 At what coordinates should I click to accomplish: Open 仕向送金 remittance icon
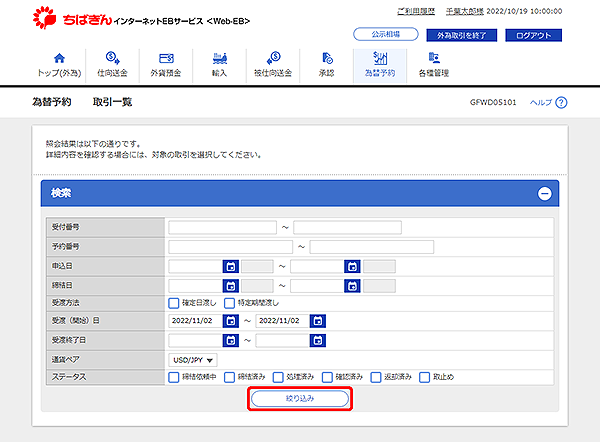112,58
